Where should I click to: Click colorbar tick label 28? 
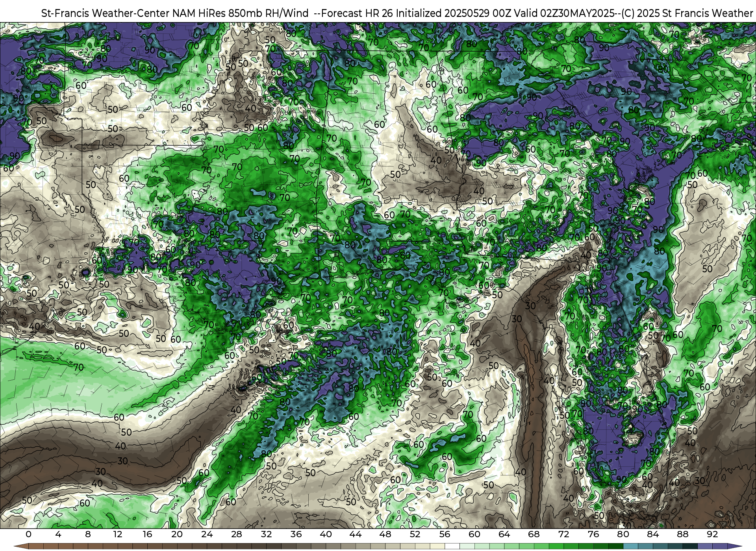tap(237, 534)
